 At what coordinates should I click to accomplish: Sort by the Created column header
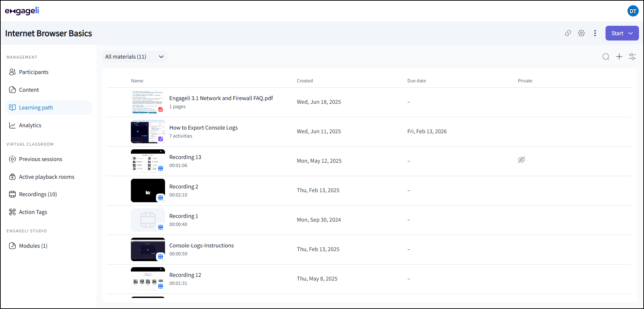click(305, 81)
